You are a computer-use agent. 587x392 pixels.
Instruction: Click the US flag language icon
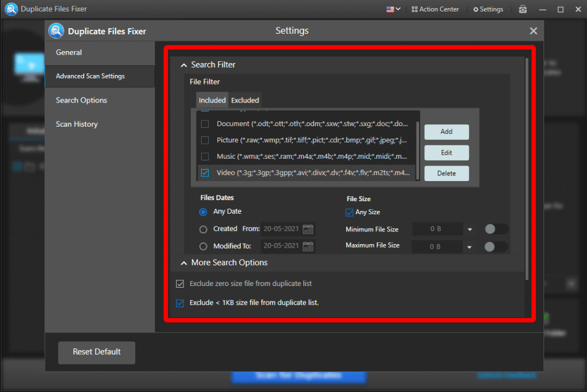click(x=389, y=9)
